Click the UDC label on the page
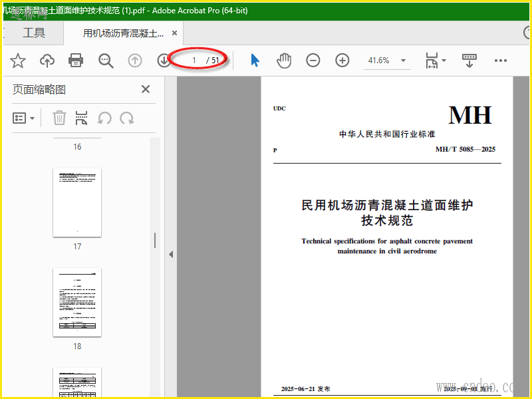 click(x=279, y=108)
